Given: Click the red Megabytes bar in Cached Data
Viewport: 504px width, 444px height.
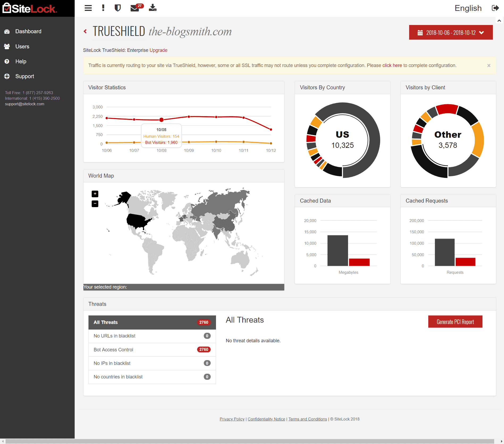Looking at the screenshot, I should tap(359, 262).
